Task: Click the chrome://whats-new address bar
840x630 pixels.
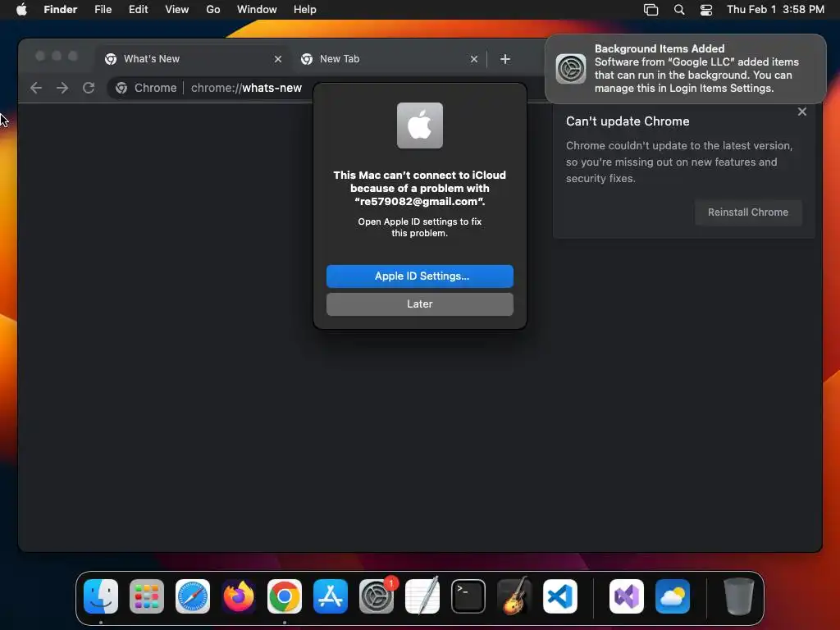Action: [x=246, y=88]
